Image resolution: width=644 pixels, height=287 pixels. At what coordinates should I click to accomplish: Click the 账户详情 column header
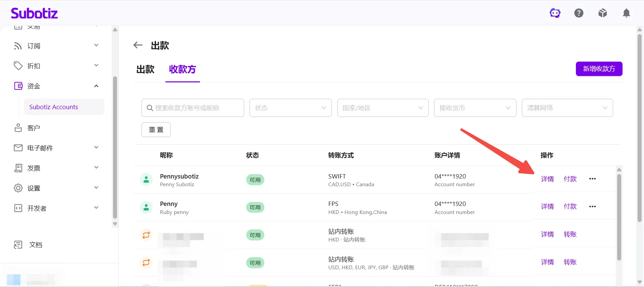point(447,155)
